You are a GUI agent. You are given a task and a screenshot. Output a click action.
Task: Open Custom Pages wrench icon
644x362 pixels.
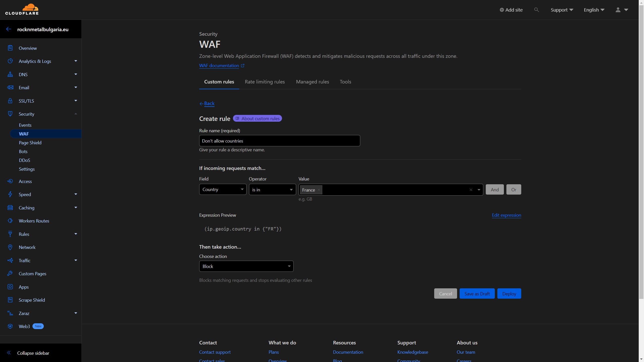point(10,274)
